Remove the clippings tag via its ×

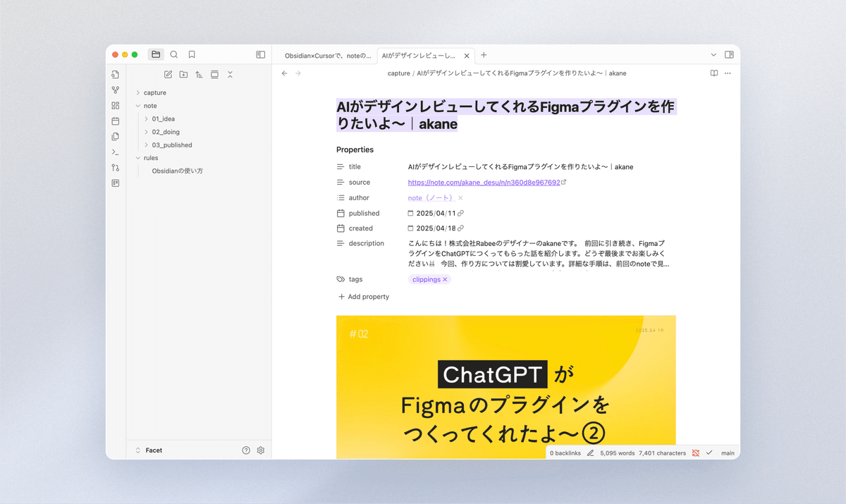point(443,278)
